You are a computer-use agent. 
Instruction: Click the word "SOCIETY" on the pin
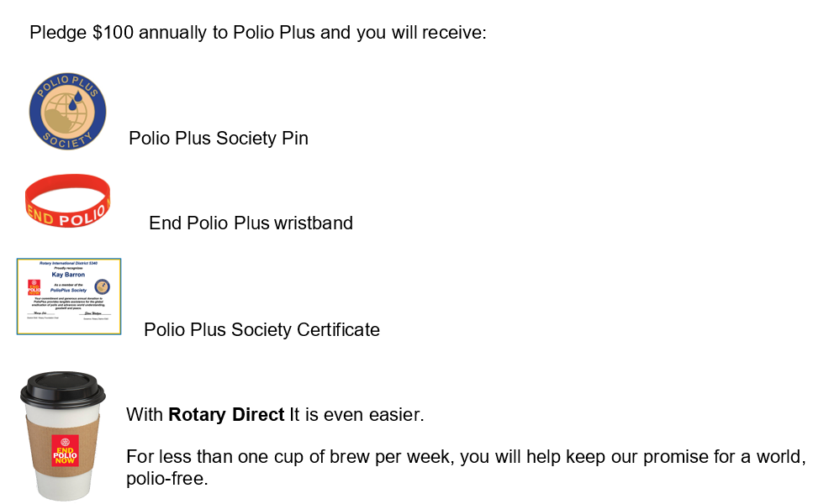[67, 143]
